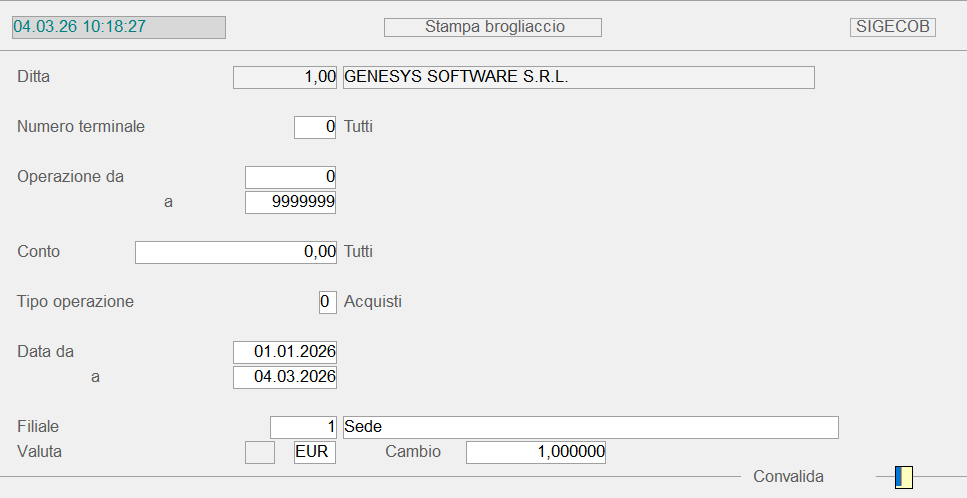Click the Filiale number field
Viewport: 967px width, 498px height.
point(303,427)
